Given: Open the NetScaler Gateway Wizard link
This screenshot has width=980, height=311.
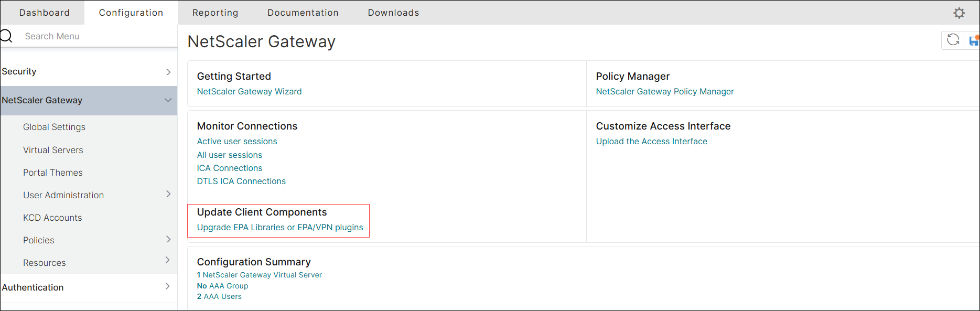Looking at the screenshot, I should click(x=249, y=92).
